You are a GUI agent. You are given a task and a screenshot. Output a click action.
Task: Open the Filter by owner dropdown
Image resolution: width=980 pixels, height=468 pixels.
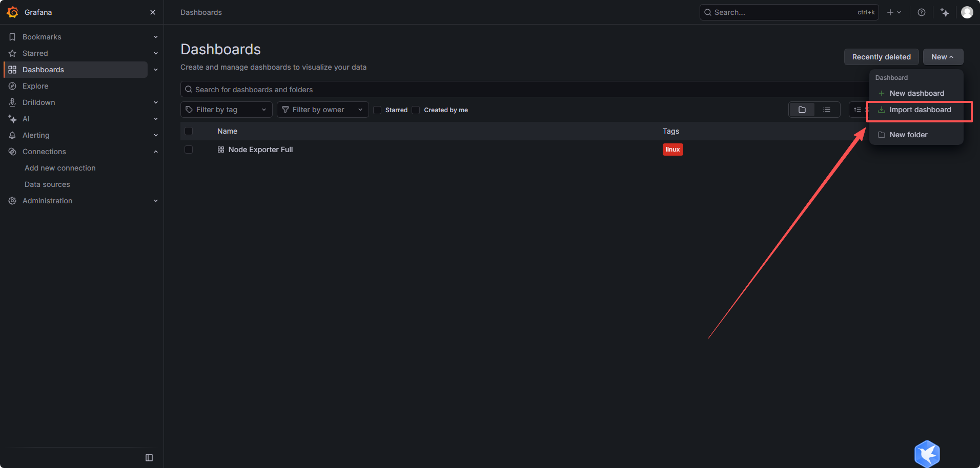pyautogui.click(x=322, y=110)
